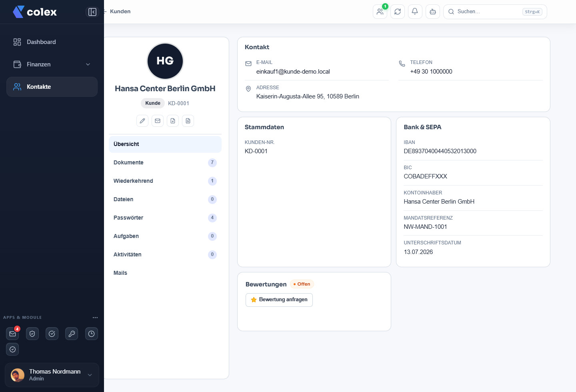Click the colex logo
Image resolution: width=576 pixels, height=392 pixels.
tap(35, 12)
